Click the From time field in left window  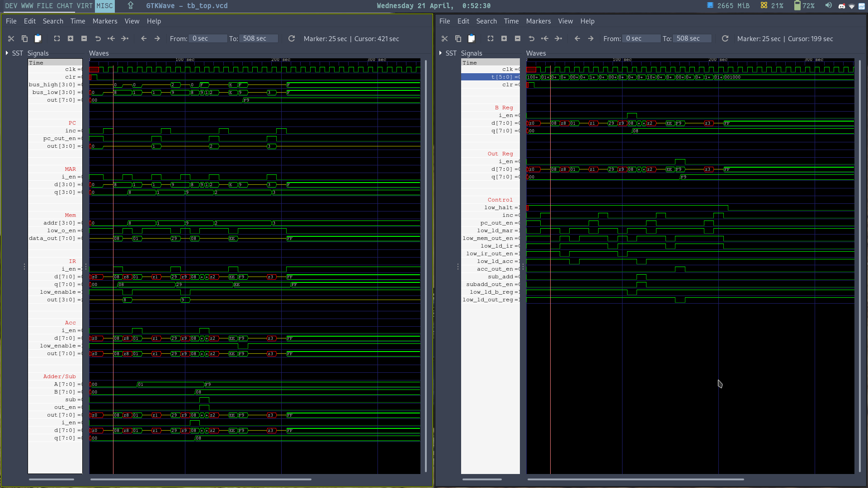click(x=208, y=39)
